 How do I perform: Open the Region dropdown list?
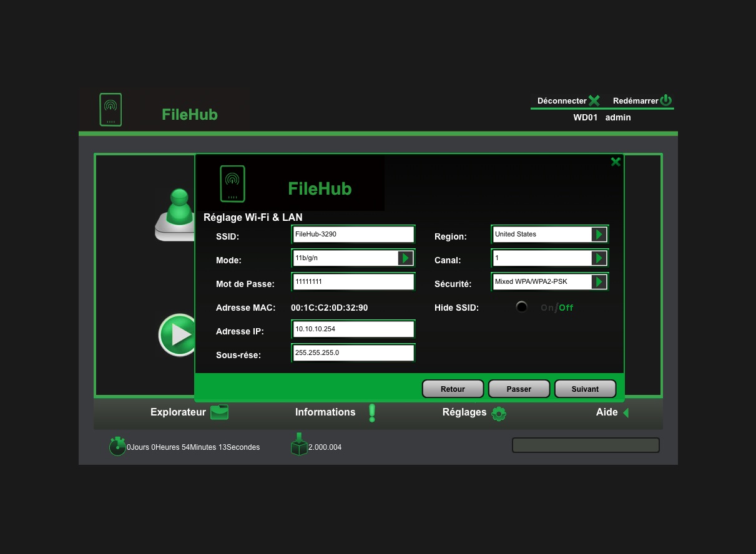click(x=599, y=235)
